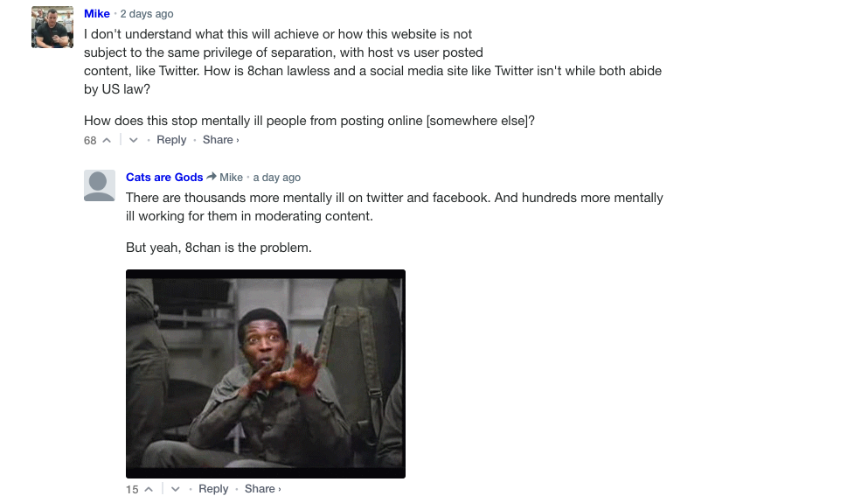868x496 pixels.
Task: Reply to Mike's comment
Action: point(171,140)
